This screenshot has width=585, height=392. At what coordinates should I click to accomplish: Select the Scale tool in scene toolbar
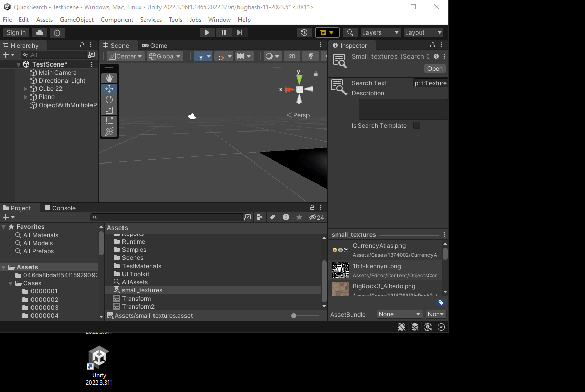(x=109, y=110)
